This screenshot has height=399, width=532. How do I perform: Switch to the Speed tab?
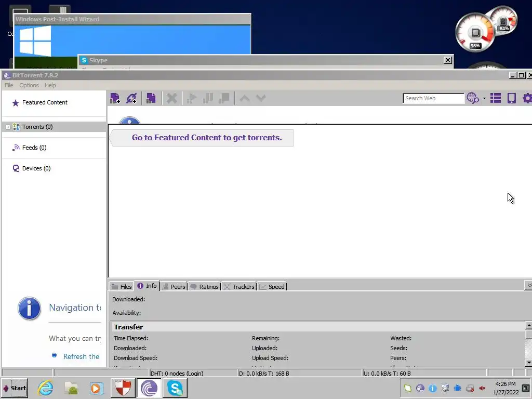pos(272,287)
